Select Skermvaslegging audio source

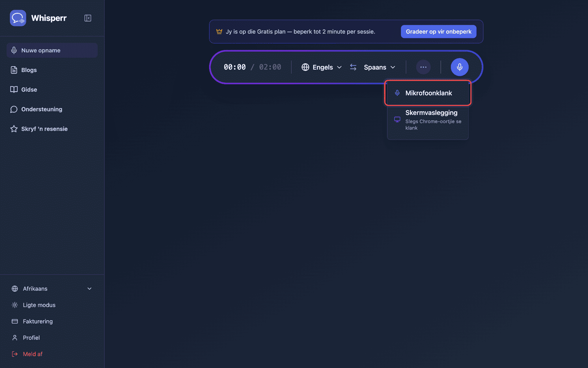point(428,120)
